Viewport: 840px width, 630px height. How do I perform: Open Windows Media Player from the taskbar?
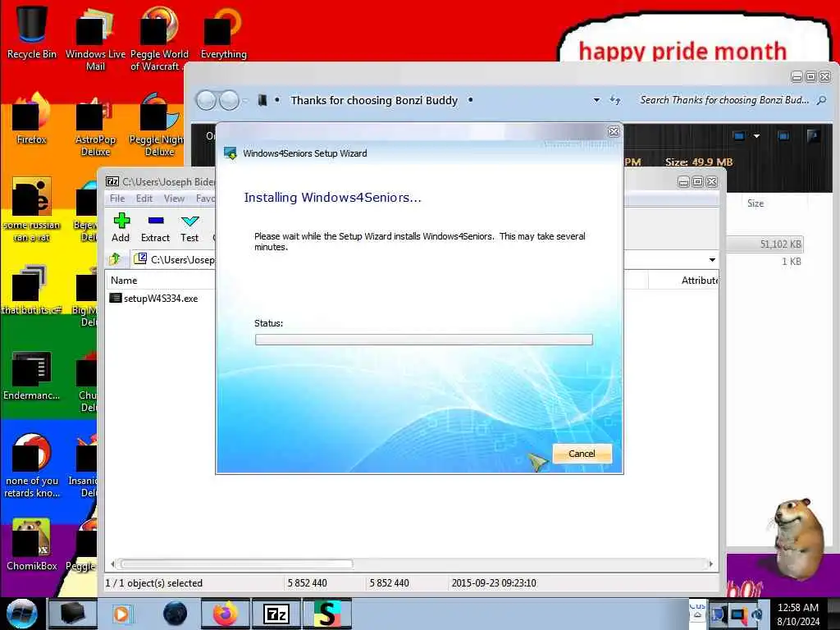(x=121, y=614)
